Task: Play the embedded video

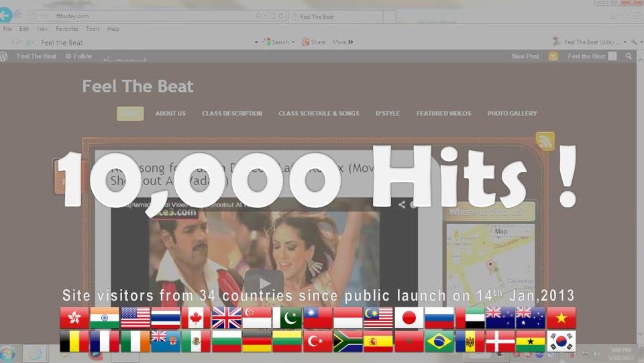Action: [262, 282]
